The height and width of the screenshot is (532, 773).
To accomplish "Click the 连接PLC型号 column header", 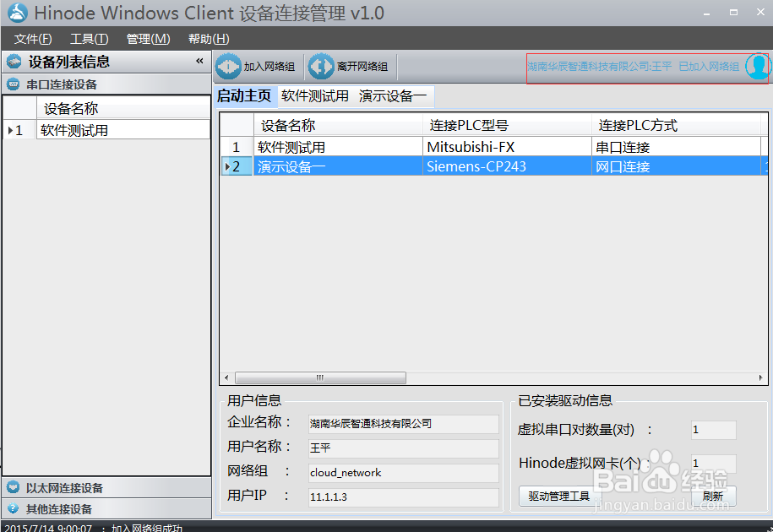I will pyautogui.click(x=507, y=125).
